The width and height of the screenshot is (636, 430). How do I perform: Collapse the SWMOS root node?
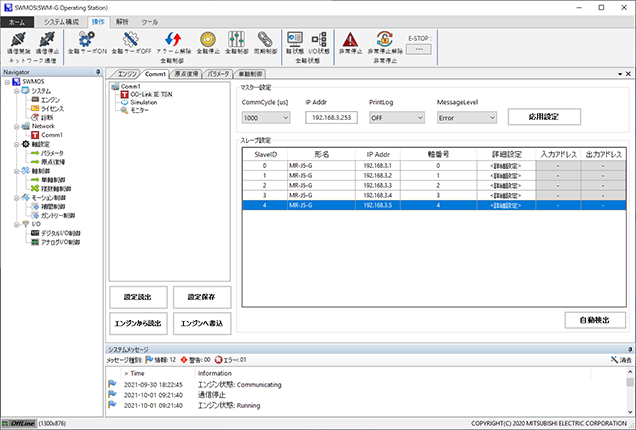click(7, 82)
